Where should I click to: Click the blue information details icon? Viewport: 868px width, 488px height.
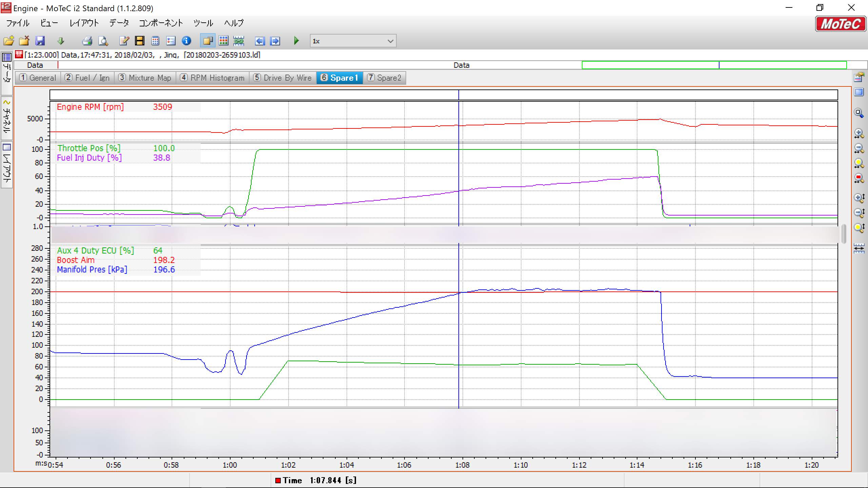pyautogui.click(x=186, y=41)
